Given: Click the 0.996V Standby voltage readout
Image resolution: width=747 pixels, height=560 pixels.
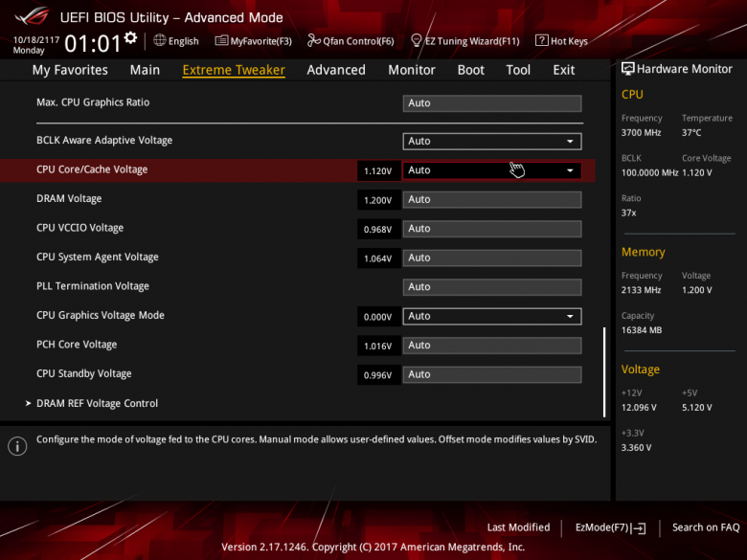Looking at the screenshot, I should [377, 374].
